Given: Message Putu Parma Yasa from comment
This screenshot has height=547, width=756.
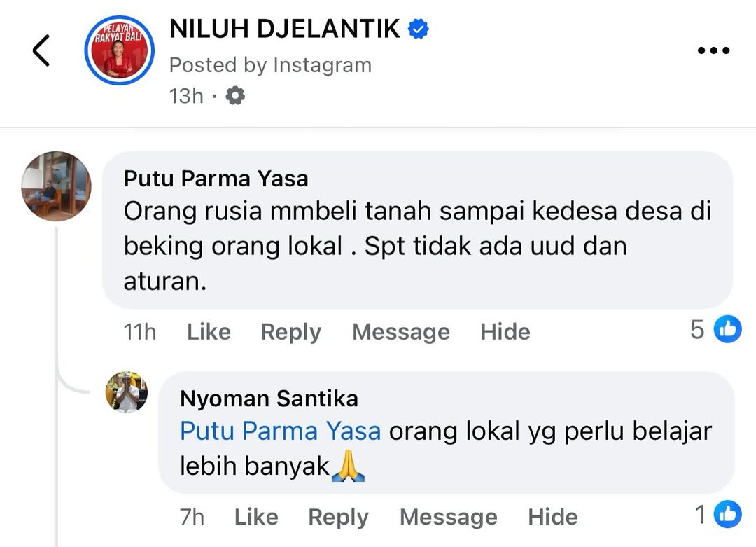Looking at the screenshot, I should [400, 331].
